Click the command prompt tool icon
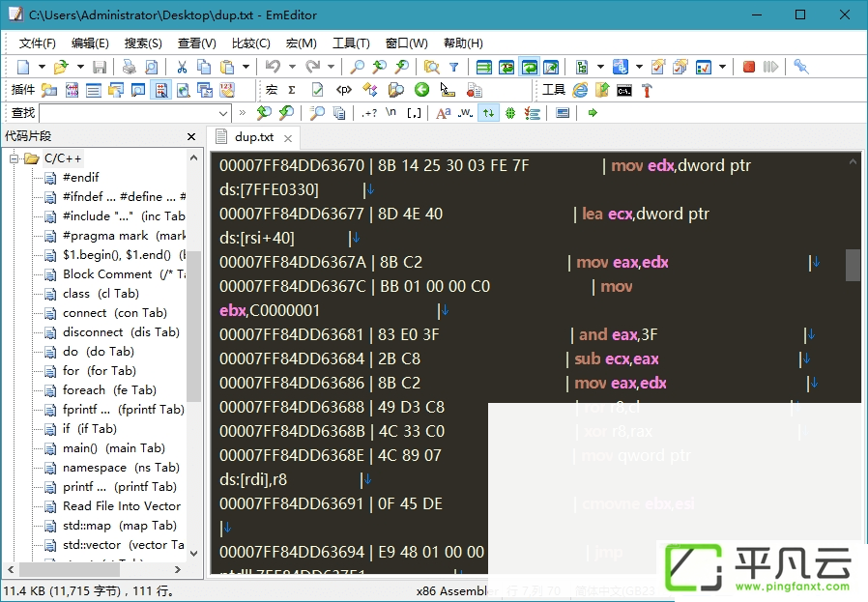Screen dimensions: 868x602 (x=624, y=90)
